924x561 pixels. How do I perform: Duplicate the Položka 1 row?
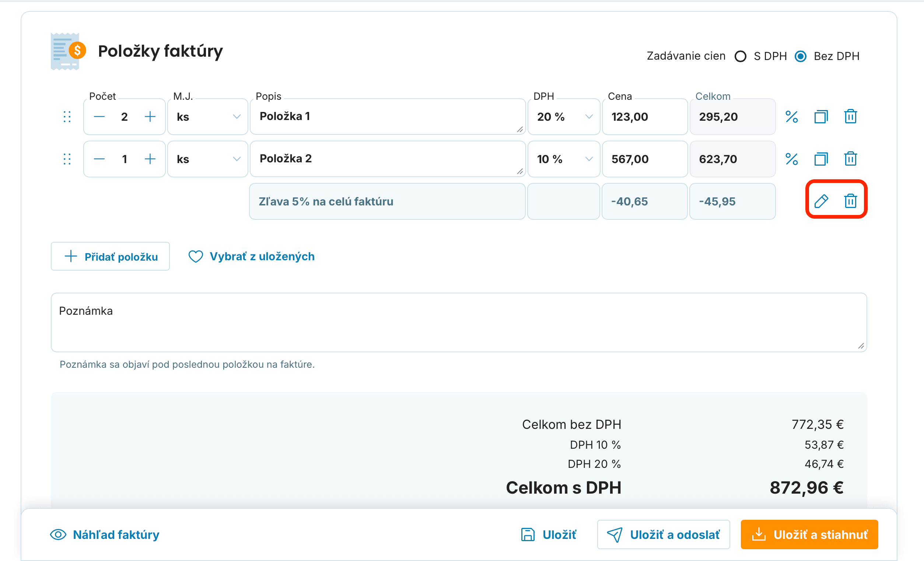click(821, 117)
